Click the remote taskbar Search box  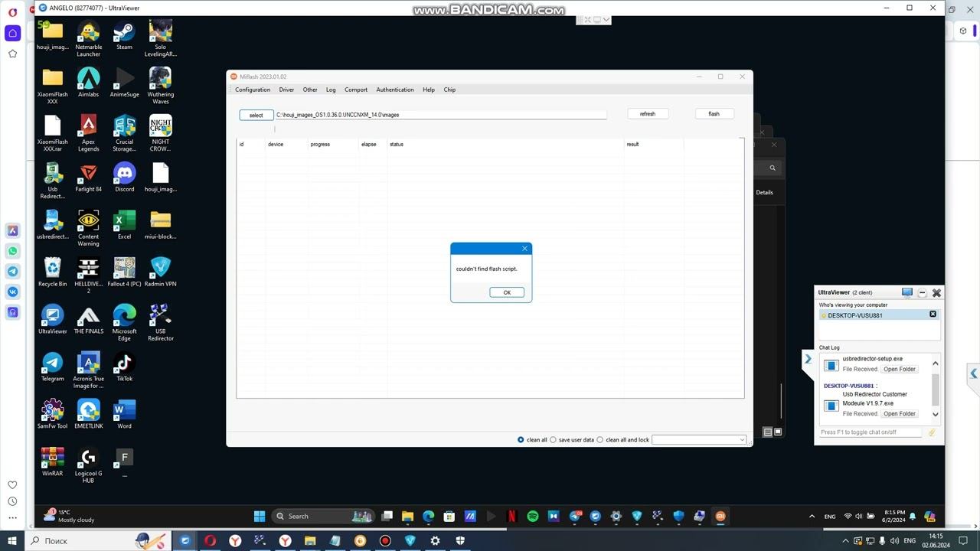324,517
